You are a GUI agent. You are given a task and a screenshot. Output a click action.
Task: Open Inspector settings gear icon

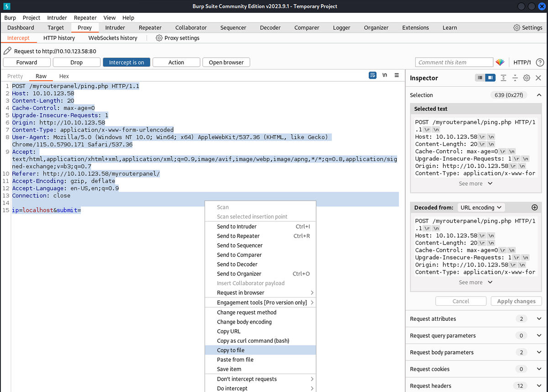click(527, 78)
